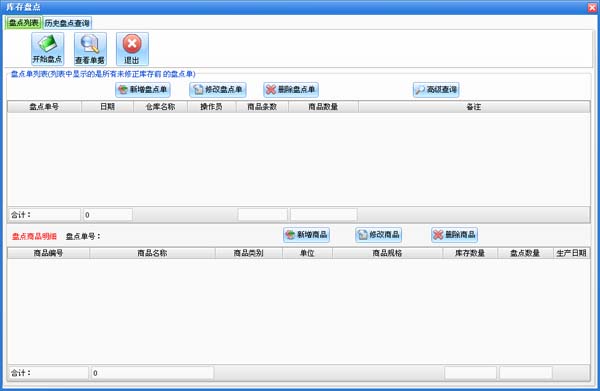Click the 盘点商品明细 red label
The image size is (600, 391).
click(34, 236)
